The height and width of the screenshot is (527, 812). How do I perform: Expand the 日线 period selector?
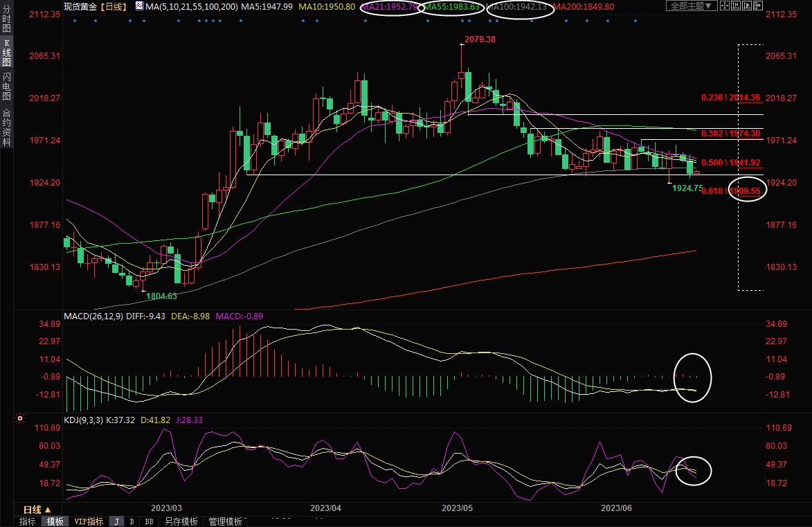pyautogui.click(x=34, y=509)
